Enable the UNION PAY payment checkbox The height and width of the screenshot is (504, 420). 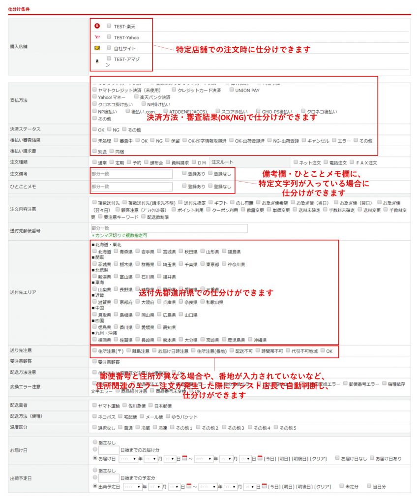231,90
